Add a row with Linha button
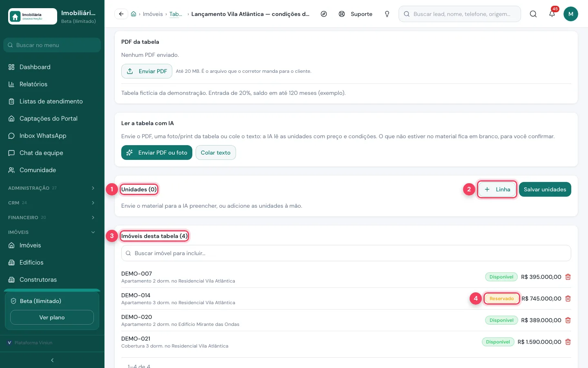Screen dimensions: 588x368 tap(497, 189)
